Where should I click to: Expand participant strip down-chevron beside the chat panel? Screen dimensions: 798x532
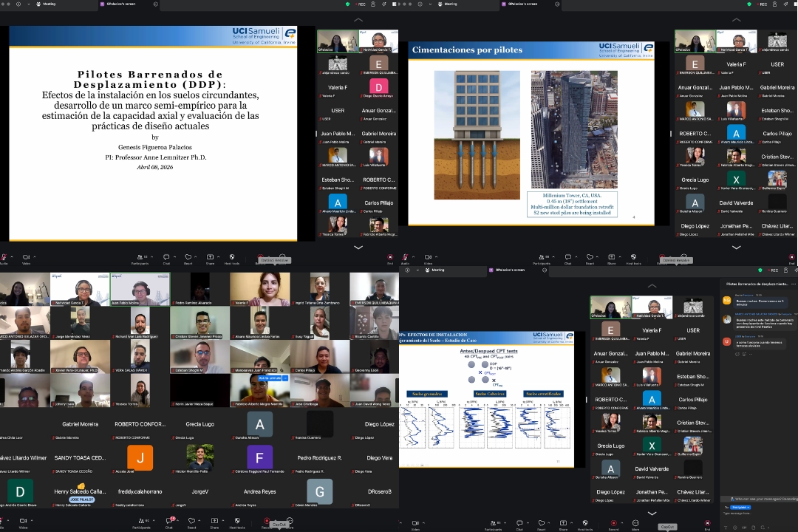[x=652, y=513]
